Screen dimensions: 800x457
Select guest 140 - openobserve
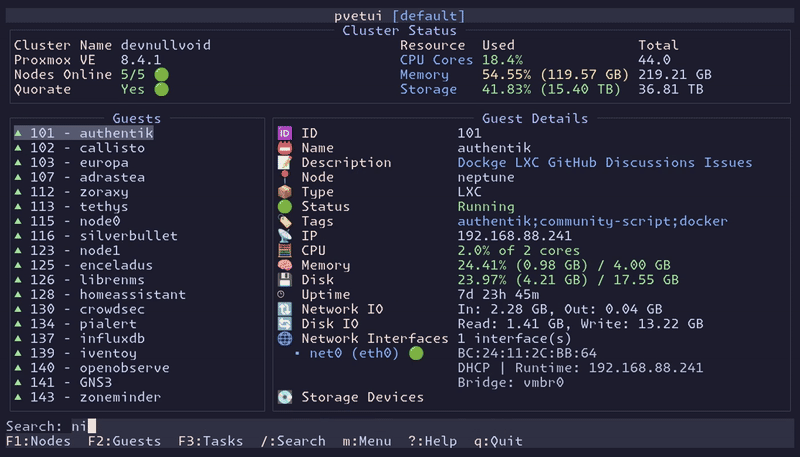coord(92,368)
